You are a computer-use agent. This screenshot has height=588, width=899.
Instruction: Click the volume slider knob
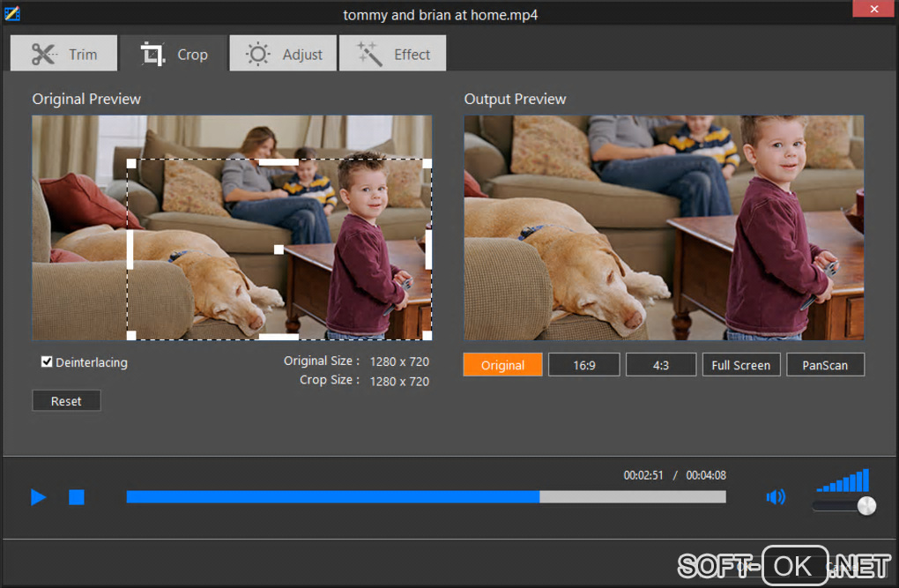click(866, 506)
